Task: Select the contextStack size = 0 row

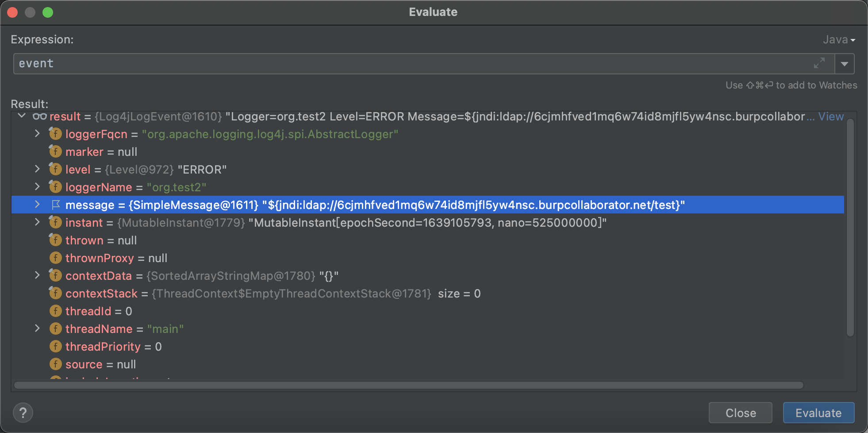Action: coord(427,293)
